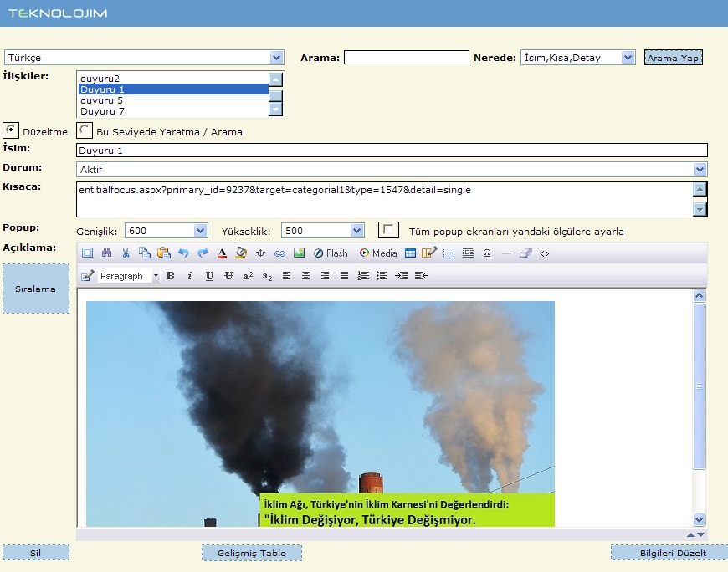Apply underline formatting

[x=209, y=276]
